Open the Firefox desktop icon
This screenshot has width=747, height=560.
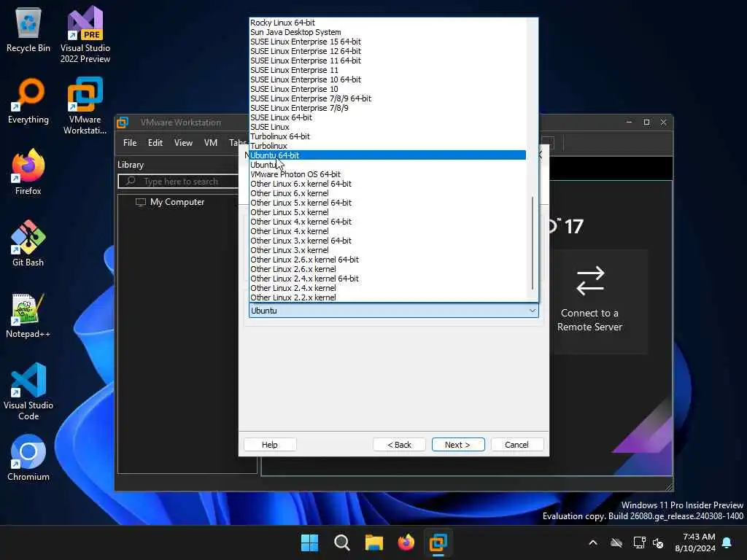coord(28,172)
